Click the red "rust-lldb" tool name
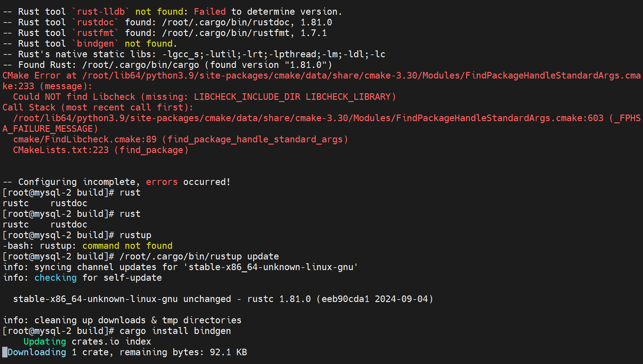Viewport: 643px width, 364px height. [101, 12]
